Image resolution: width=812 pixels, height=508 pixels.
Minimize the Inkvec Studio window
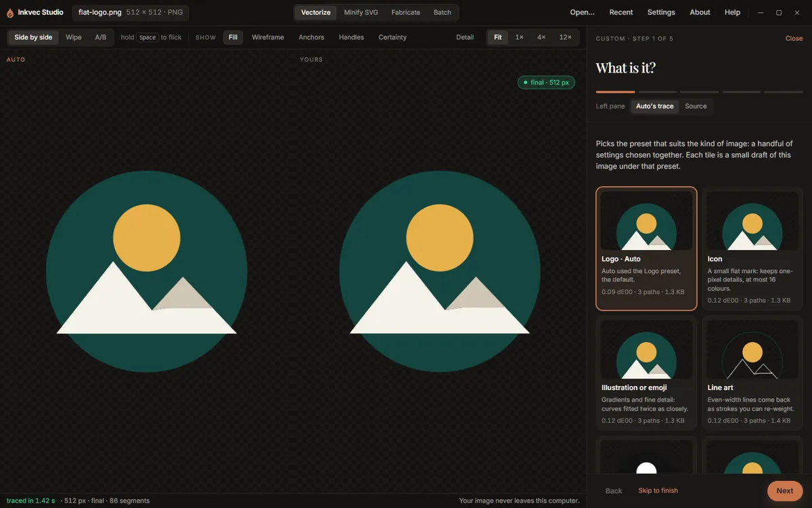761,12
